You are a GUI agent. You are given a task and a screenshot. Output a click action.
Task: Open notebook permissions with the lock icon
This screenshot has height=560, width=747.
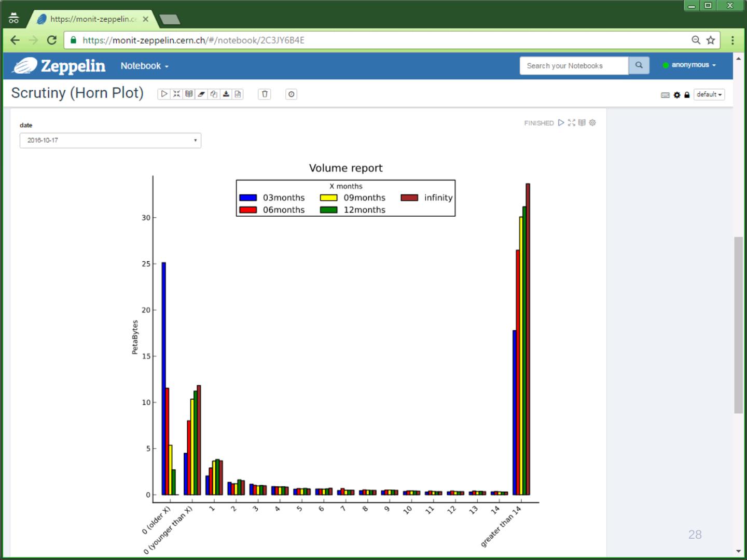[x=687, y=95]
